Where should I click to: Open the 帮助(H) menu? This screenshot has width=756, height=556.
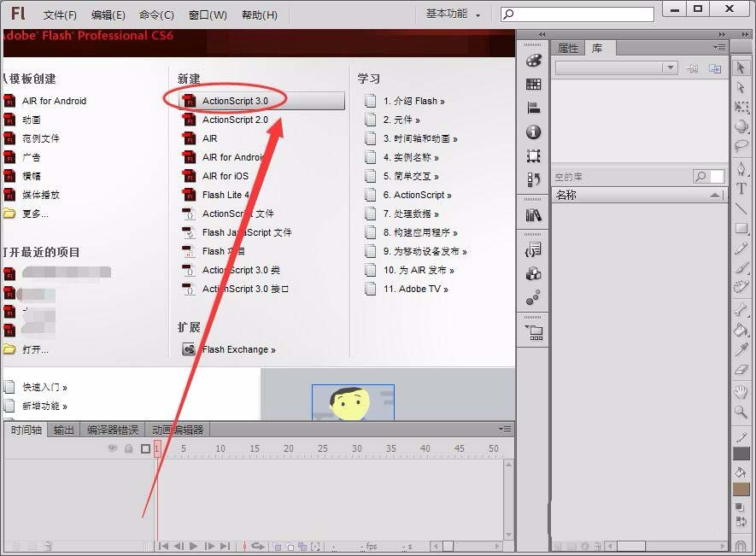(260, 15)
